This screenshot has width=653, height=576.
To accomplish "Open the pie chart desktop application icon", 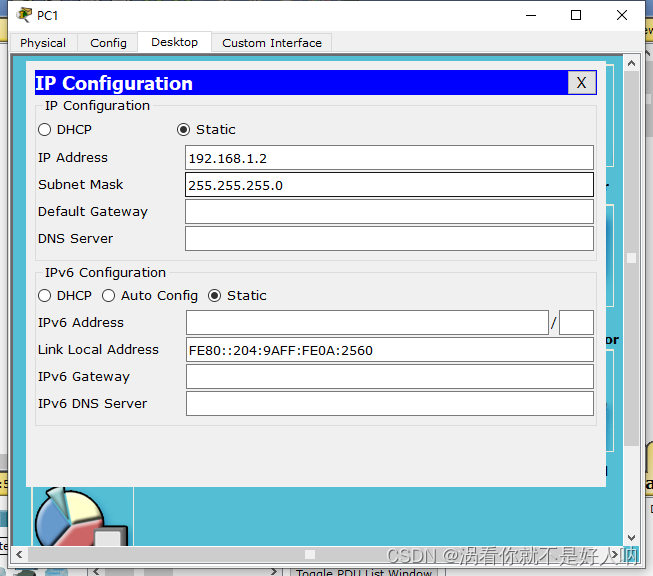I will pyautogui.click(x=81, y=516).
